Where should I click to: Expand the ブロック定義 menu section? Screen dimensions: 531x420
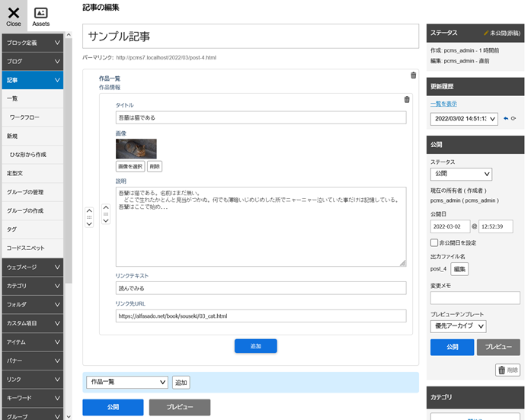[x=33, y=43]
